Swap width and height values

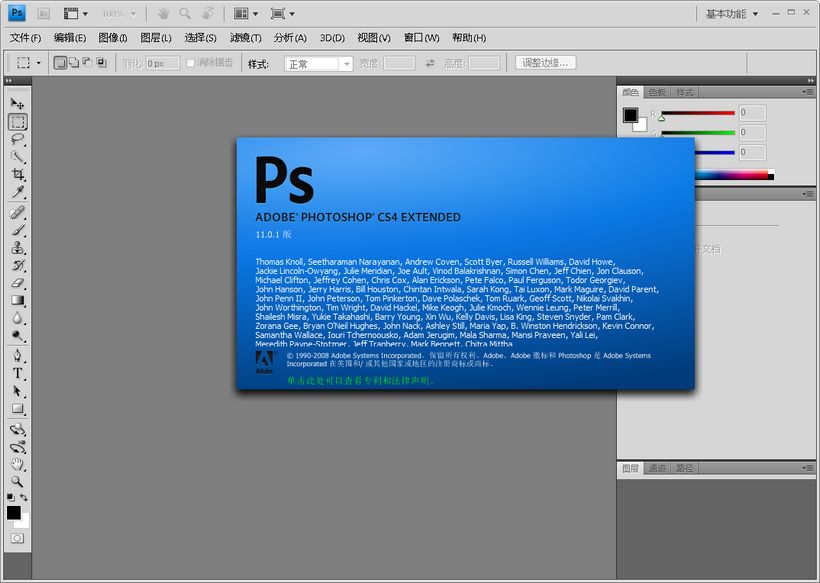click(430, 63)
